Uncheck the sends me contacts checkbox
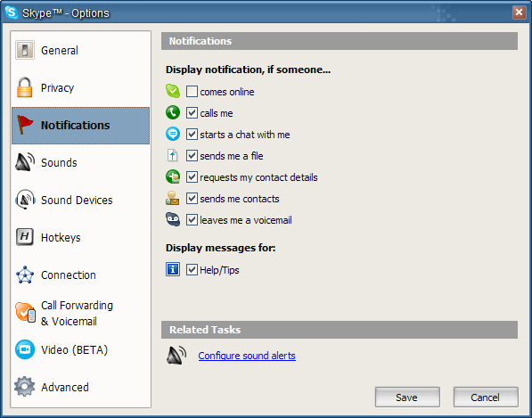 click(x=192, y=198)
